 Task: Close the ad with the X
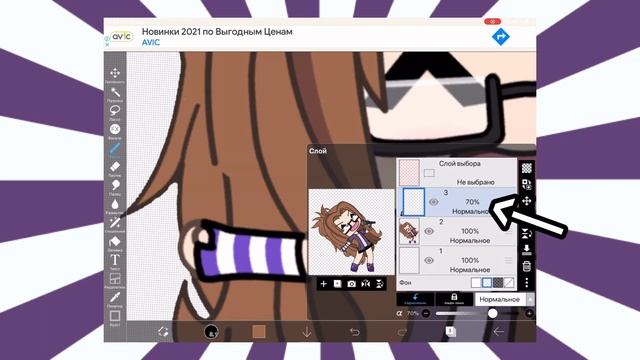(x=107, y=44)
